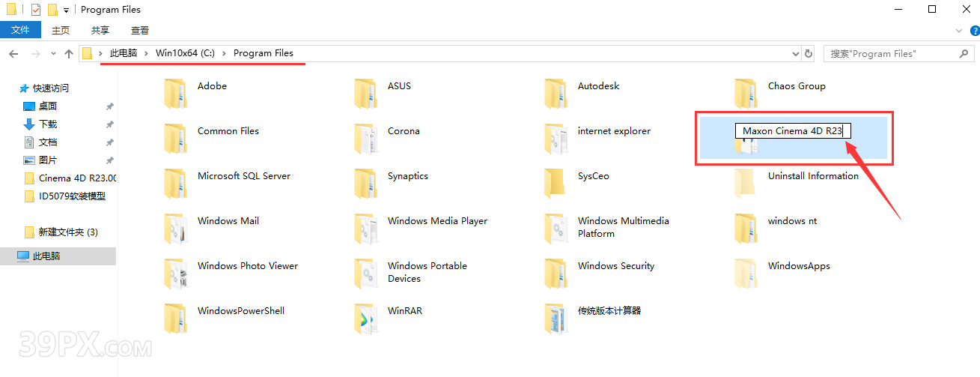Open the address bar history dropdown

coord(795,54)
